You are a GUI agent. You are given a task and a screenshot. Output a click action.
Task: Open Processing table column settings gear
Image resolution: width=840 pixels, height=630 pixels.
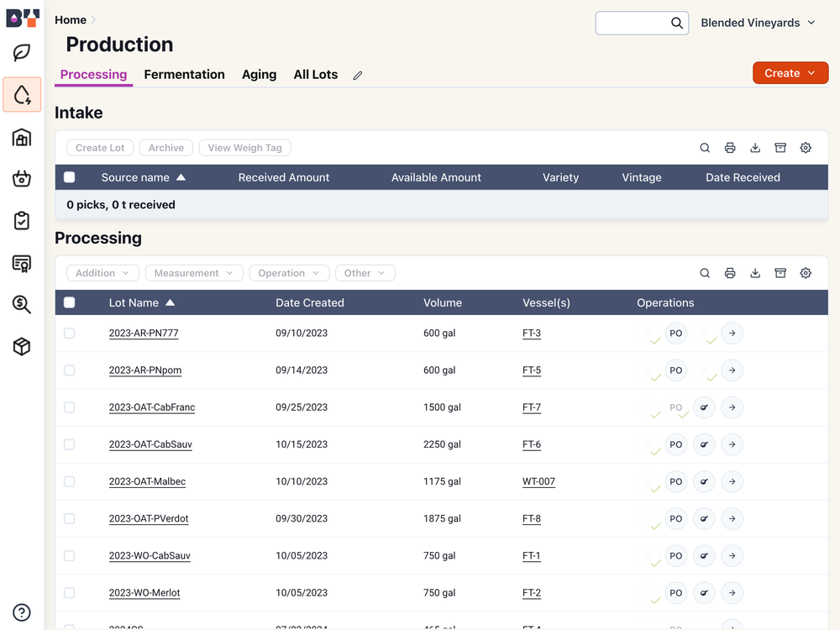click(806, 273)
